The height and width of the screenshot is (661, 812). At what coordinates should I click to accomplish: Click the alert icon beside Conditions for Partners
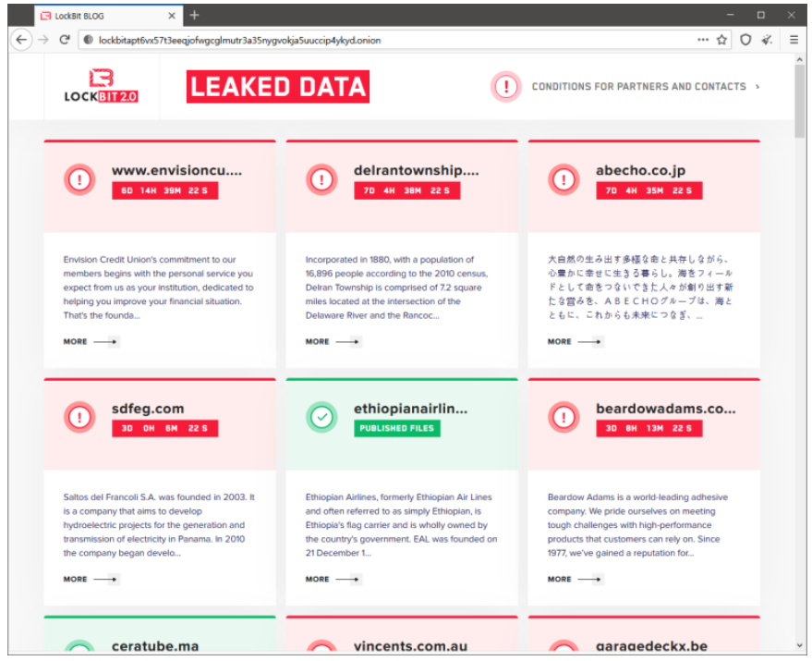coord(506,87)
